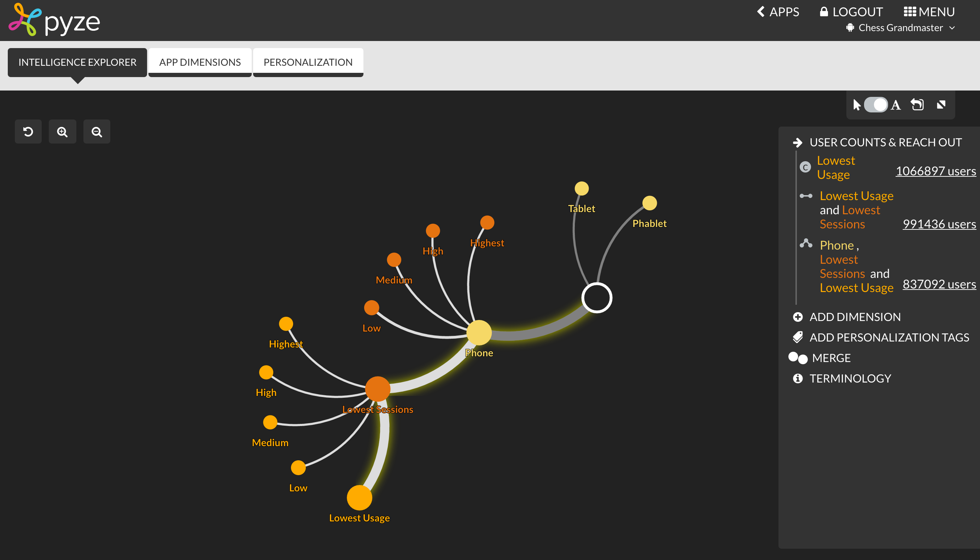Image resolution: width=980 pixels, height=560 pixels.
Task: Click the expand panel arrow icon
Action: pyautogui.click(x=941, y=105)
